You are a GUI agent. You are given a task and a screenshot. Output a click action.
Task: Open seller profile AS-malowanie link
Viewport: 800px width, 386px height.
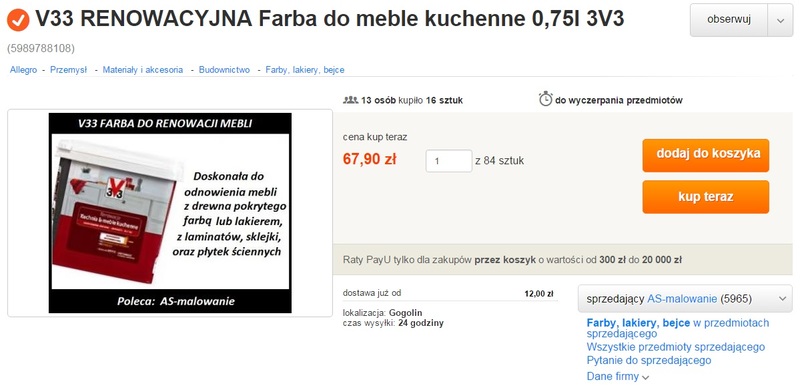(x=682, y=299)
